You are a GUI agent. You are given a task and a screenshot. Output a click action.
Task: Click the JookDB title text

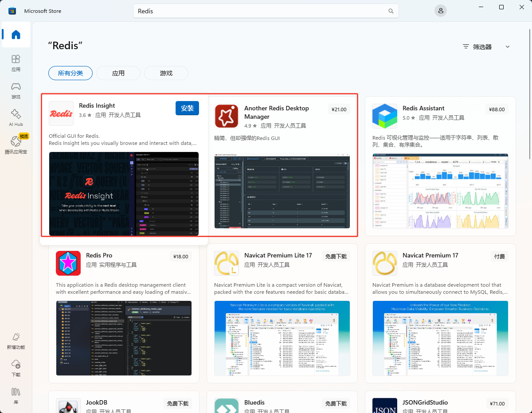pyautogui.click(x=97, y=402)
